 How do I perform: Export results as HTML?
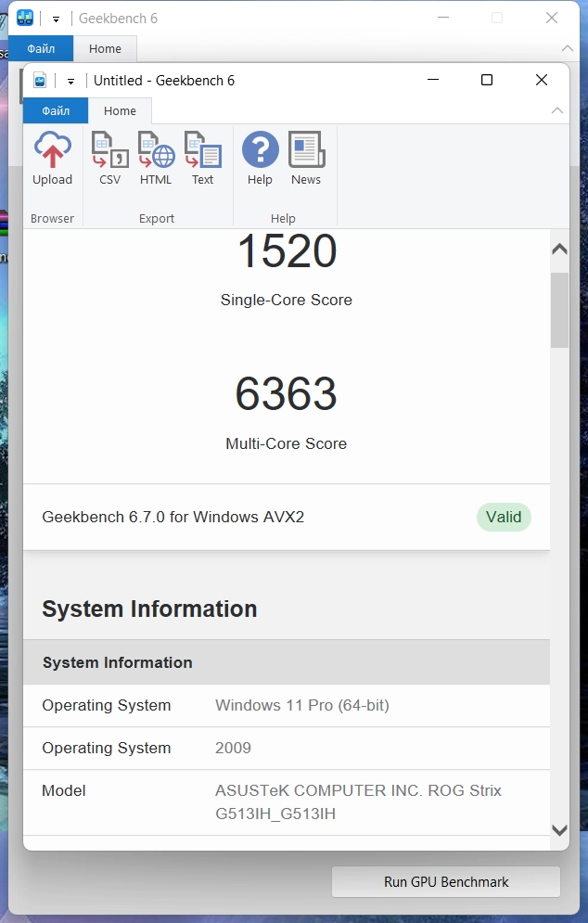tap(156, 159)
